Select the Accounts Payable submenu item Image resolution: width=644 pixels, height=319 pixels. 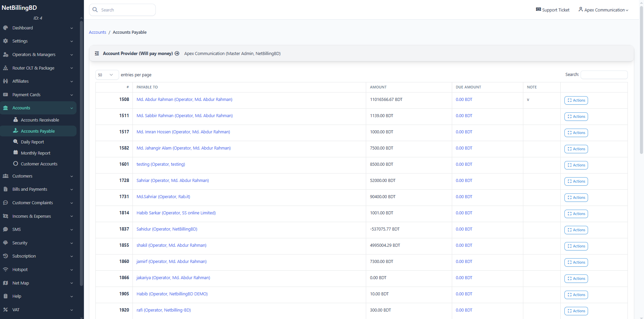[x=38, y=131]
